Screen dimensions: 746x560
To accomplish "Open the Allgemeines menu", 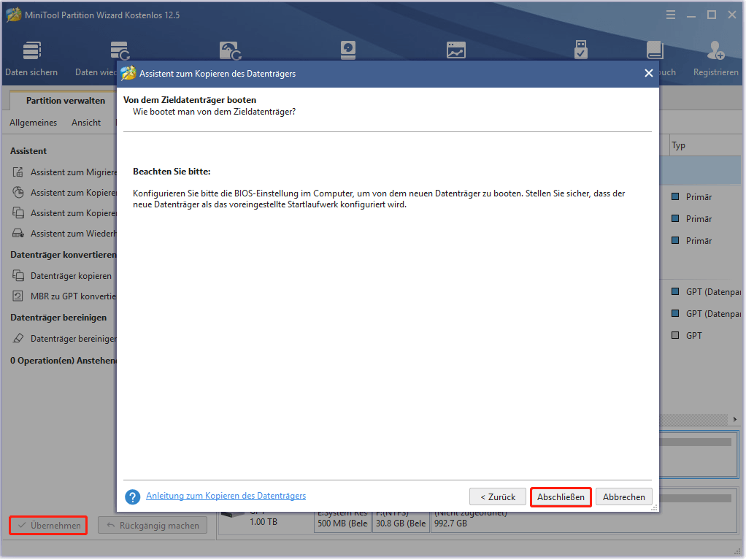I will point(33,122).
